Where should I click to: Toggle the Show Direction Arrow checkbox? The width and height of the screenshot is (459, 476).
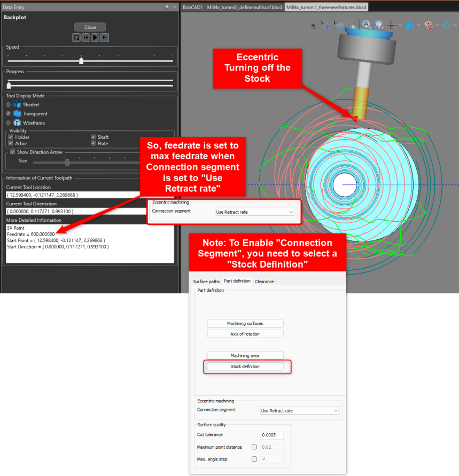13,152
